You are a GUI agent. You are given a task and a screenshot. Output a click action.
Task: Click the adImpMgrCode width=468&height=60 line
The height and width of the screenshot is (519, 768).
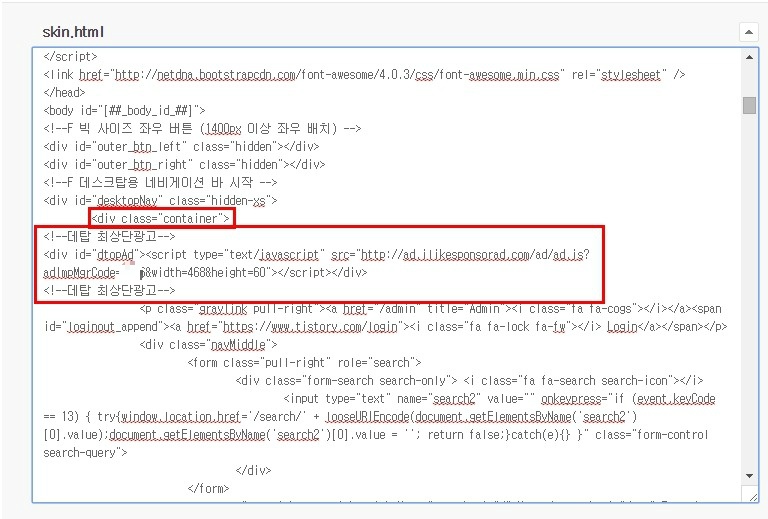(x=205, y=273)
